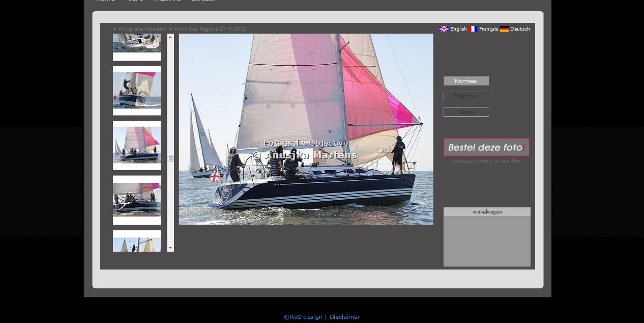Open the Disclaimer footer link
Viewport: 644px width, 323px height.
click(345, 317)
